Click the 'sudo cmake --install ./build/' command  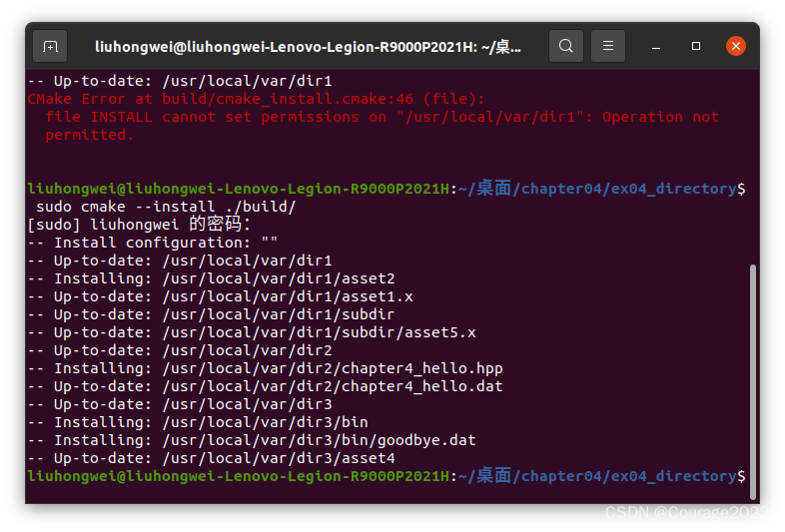click(x=166, y=207)
